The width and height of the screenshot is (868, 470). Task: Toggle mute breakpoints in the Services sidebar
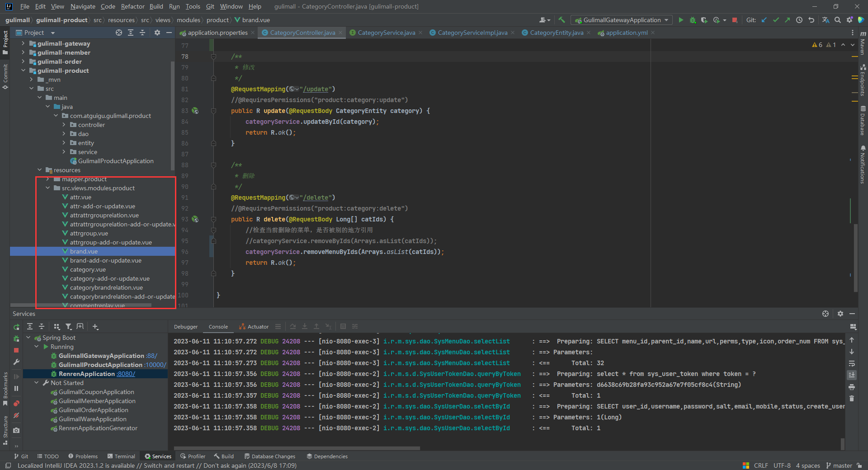(x=16, y=415)
